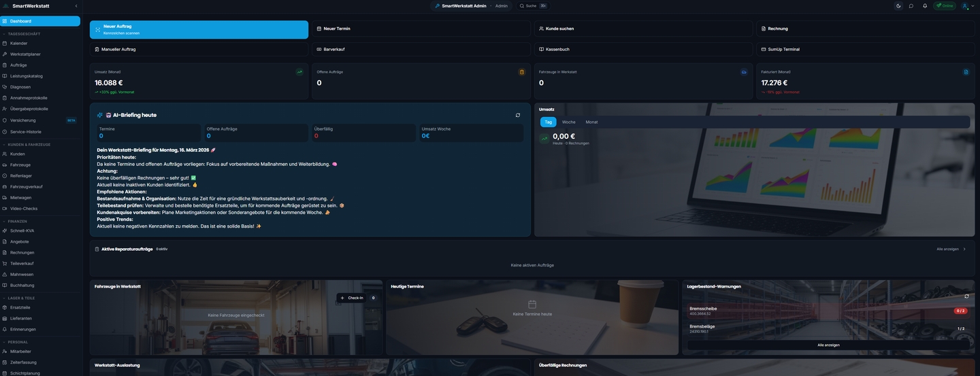Start Neuer Auftrag license plate scan
Screen dimensions: 980x376
click(x=199, y=29)
